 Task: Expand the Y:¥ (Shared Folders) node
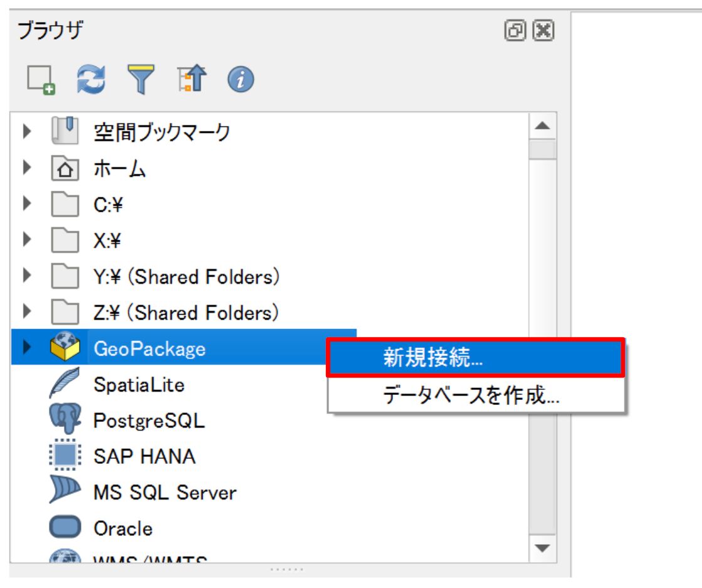coord(27,275)
